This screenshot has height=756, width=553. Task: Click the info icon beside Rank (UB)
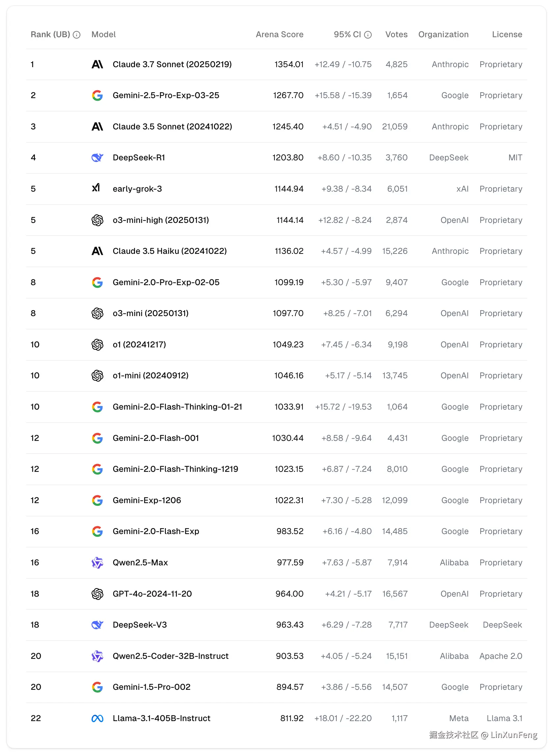[77, 35]
